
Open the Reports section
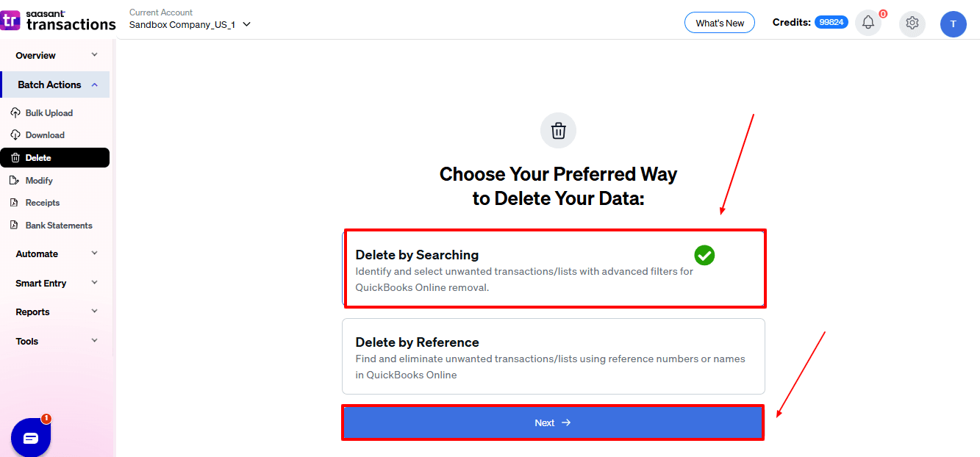coord(55,312)
